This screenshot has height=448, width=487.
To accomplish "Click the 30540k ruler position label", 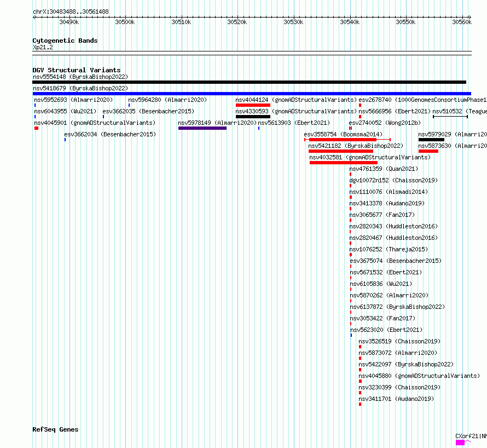I will (x=350, y=22).
